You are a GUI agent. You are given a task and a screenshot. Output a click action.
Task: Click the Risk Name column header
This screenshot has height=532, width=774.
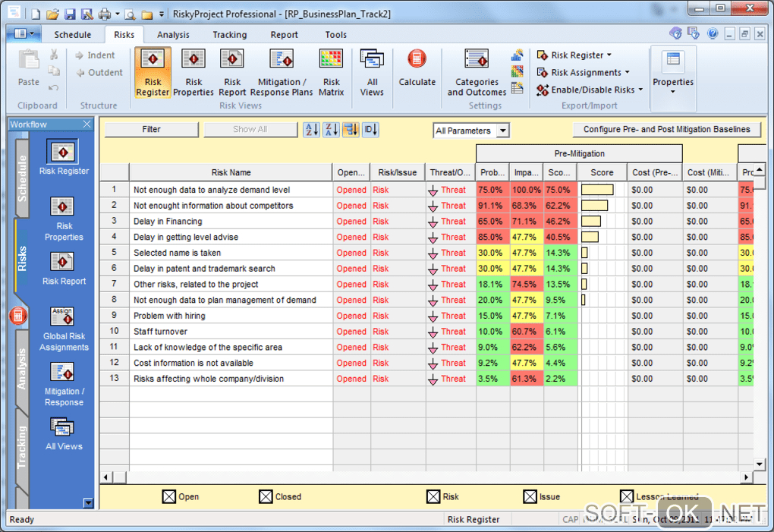pyautogui.click(x=231, y=172)
